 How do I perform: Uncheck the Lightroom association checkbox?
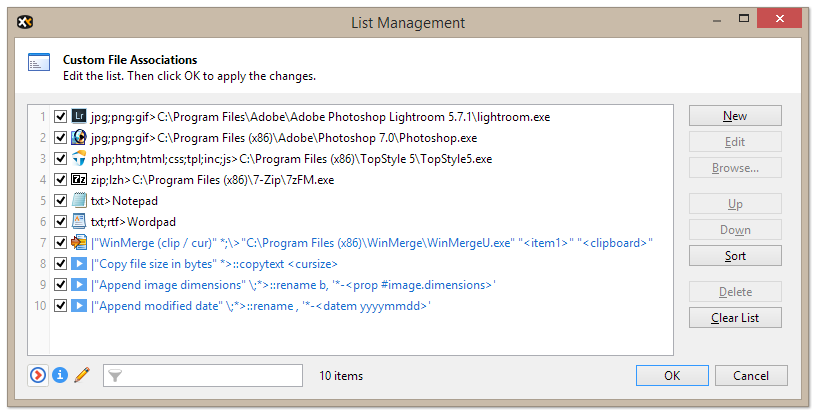tap(61, 117)
